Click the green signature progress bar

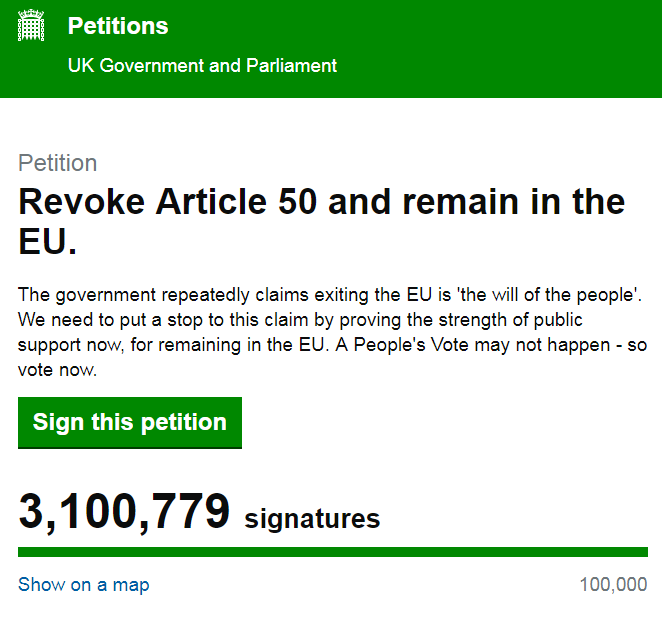(333, 552)
